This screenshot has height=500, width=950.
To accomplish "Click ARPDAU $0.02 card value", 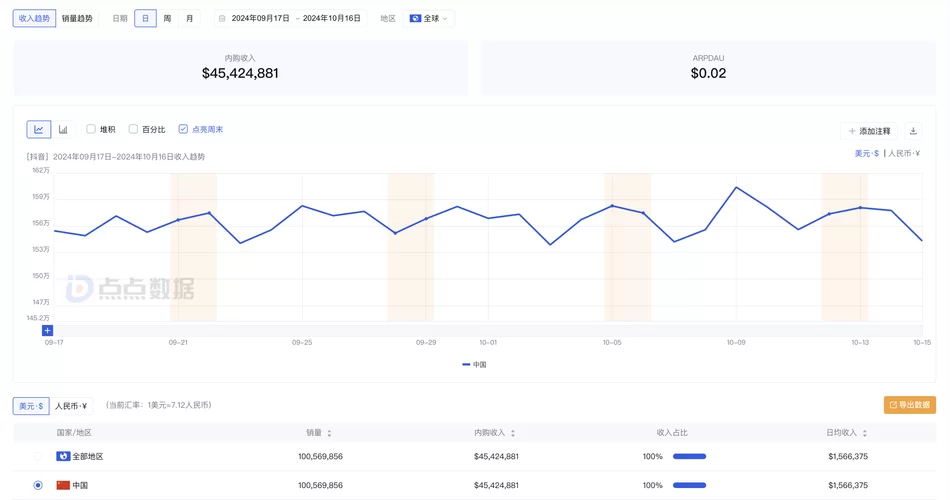I will coord(708,73).
